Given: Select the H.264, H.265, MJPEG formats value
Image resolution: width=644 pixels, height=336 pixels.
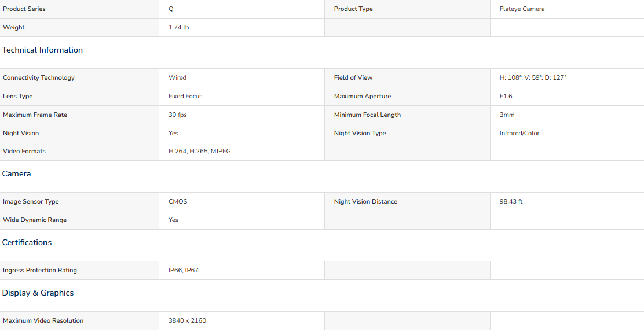Looking at the screenshot, I should pyautogui.click(x=200, y=152).
